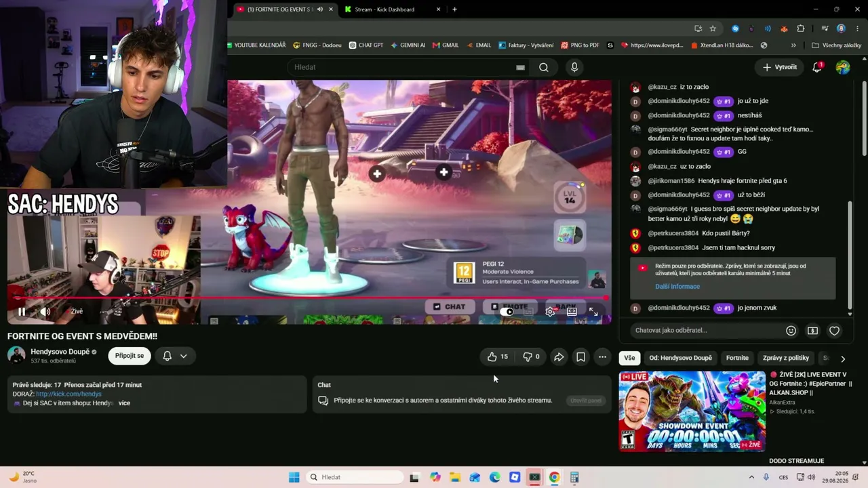Screen dimensions: 868x488
Task: Expand the description with 'více'
Action: [x=124, y=403]
